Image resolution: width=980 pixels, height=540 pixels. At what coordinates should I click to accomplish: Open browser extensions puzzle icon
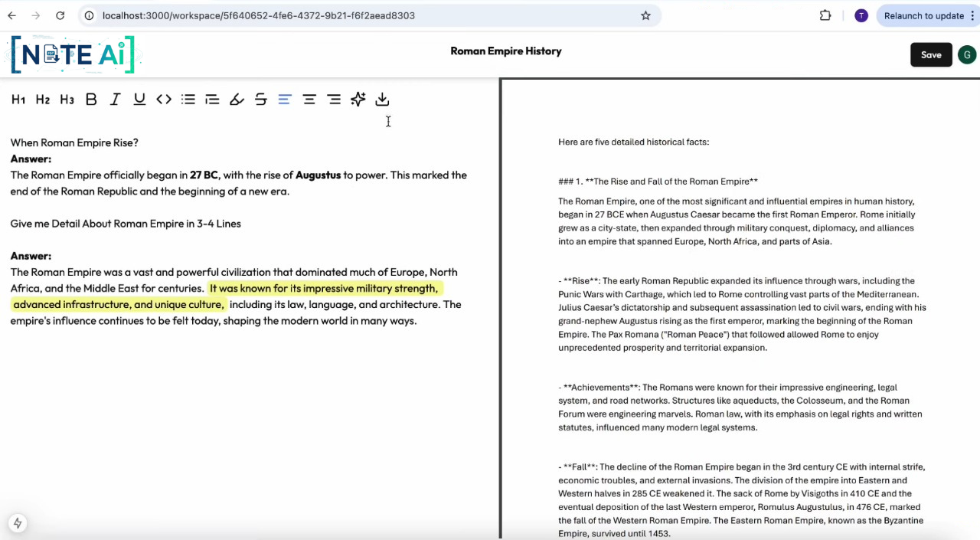point(825,15)
